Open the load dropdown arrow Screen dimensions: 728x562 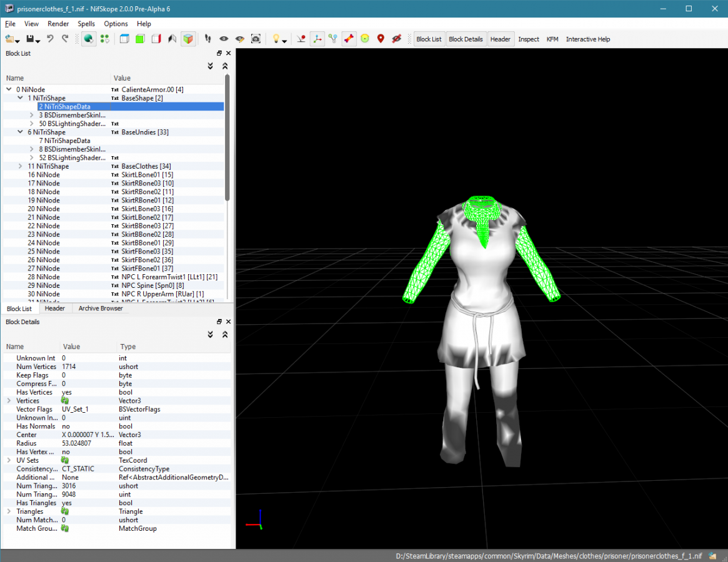point(17,41)
